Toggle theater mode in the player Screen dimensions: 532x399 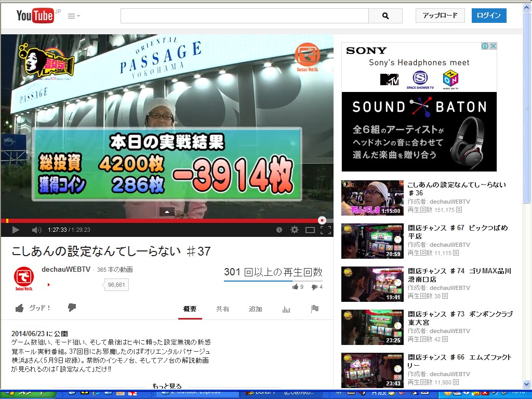click(x=310, y=230)
